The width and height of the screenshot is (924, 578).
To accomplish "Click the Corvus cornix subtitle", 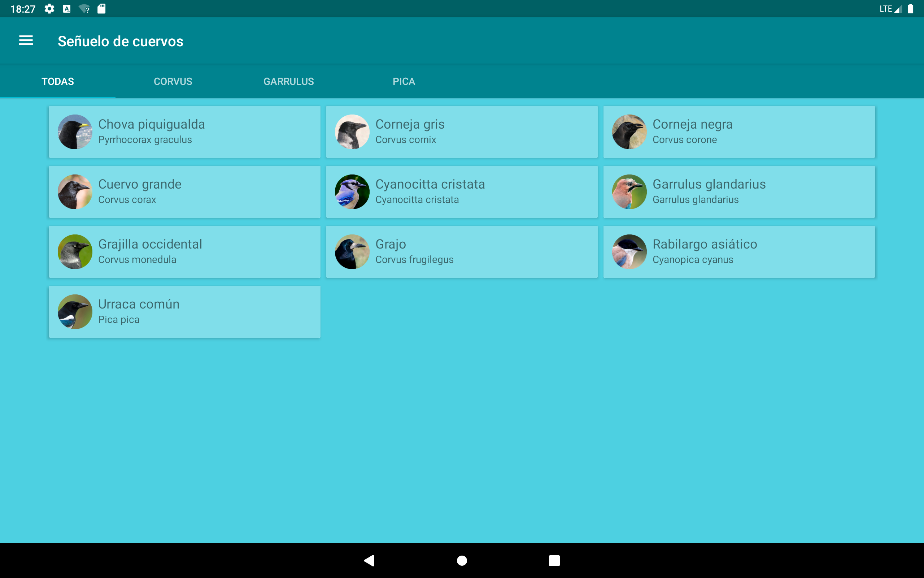I will [x=405, y=140].
